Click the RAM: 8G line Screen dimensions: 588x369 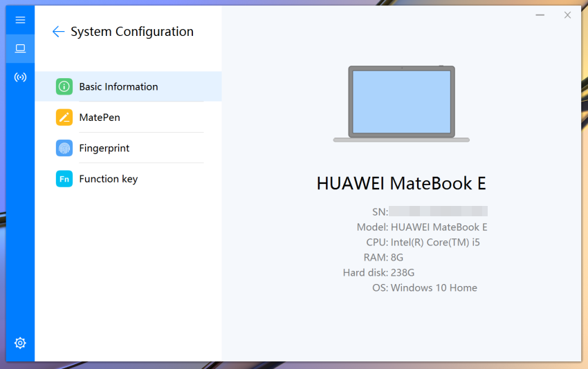383,257
